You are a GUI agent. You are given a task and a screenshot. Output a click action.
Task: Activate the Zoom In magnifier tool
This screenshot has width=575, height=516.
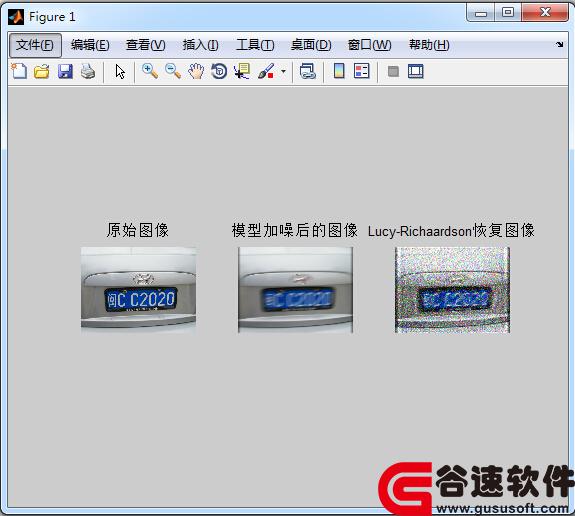click(x=150, y=71)
